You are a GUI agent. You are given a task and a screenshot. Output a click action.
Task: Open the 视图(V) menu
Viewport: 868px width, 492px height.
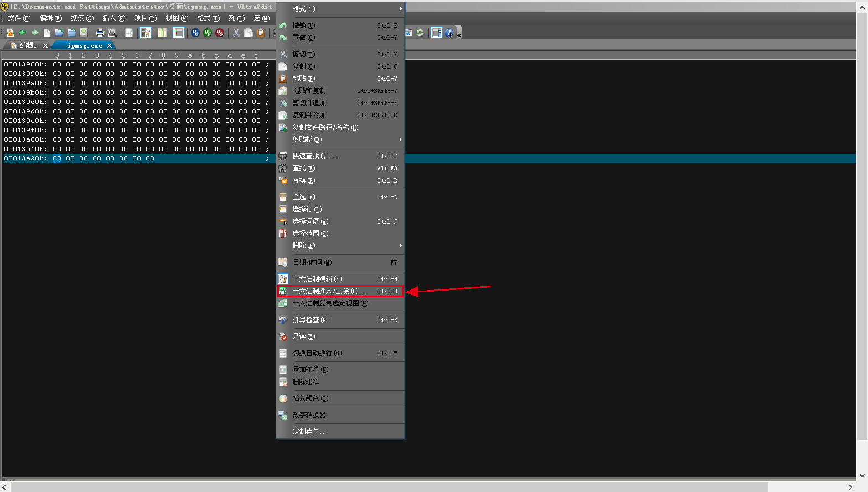177,18
